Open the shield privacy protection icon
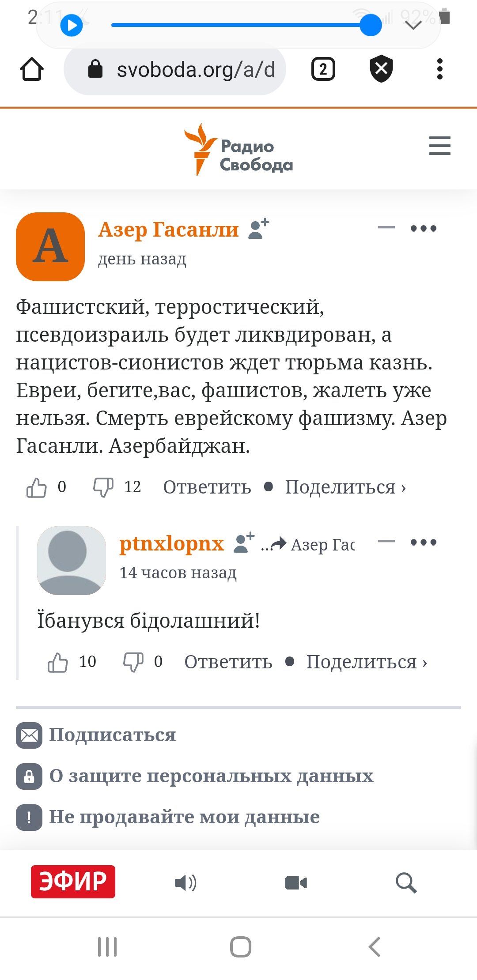Image resolution: width=477 pixels, height=980 pixels. click(381, 69)
